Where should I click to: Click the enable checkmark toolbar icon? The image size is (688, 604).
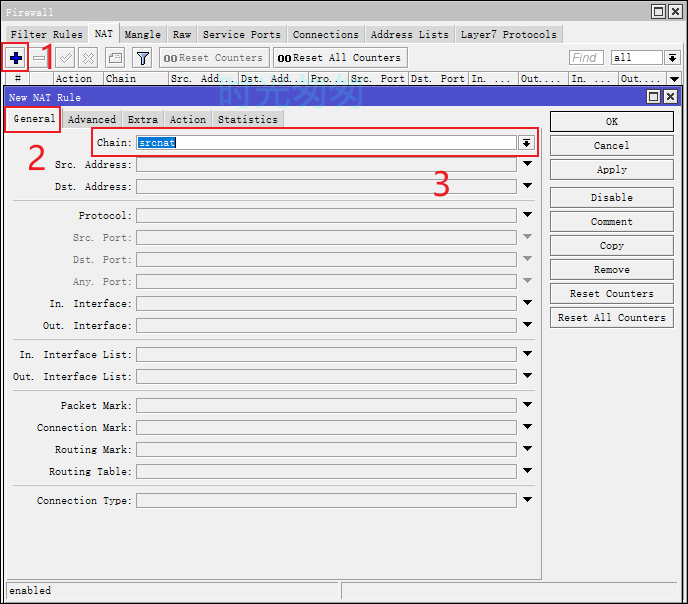click(x=65, y=58)
